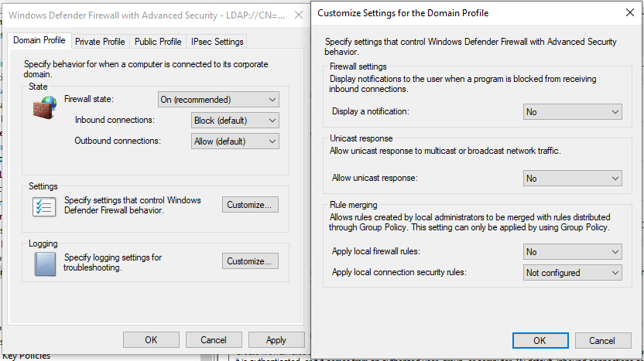This screenshot has height=361, width=644.
Task: Click Cancel in the firewall properties window
Action: [214, 340]
